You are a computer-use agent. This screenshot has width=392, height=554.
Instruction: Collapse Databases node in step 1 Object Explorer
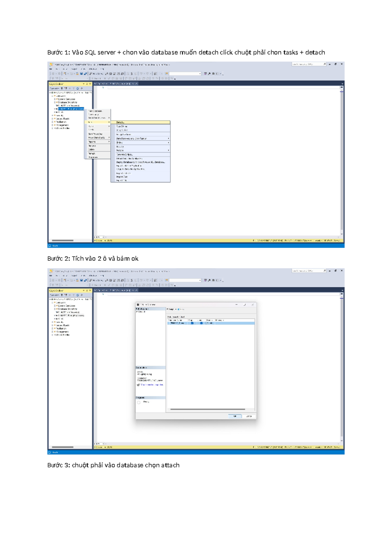(52, 96)
